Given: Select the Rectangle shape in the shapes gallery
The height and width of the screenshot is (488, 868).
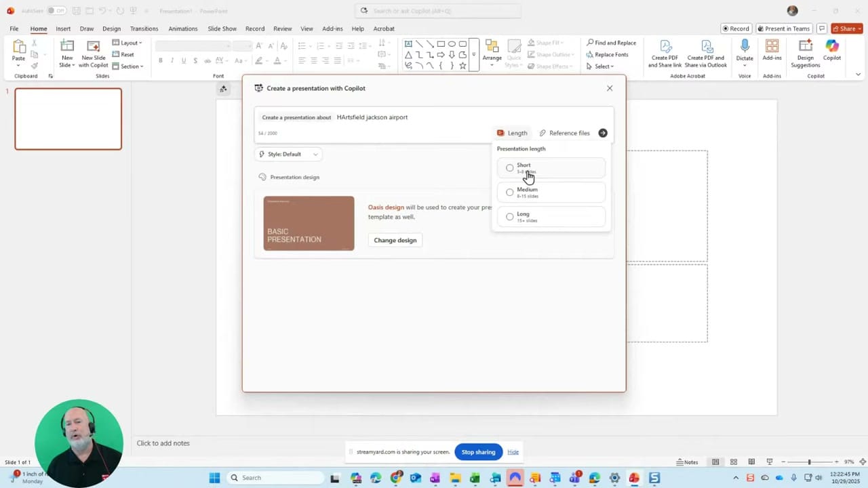Looking at the screenshot, I should pos(441,43).
